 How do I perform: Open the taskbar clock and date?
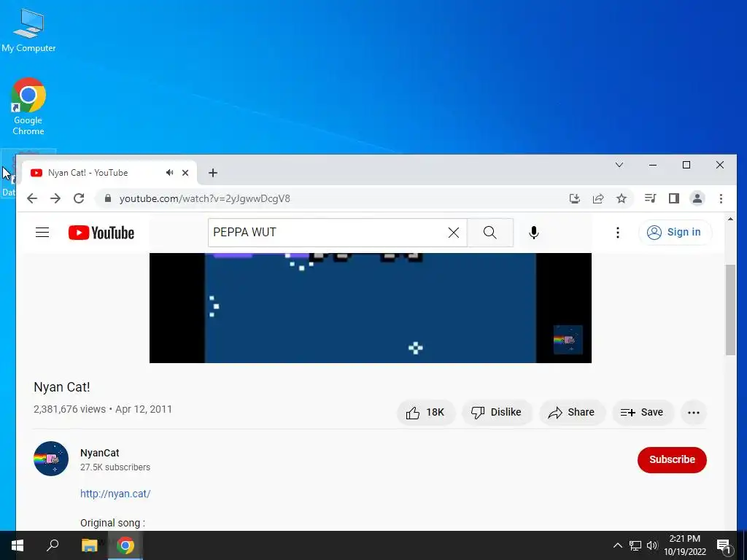point(684,545)
